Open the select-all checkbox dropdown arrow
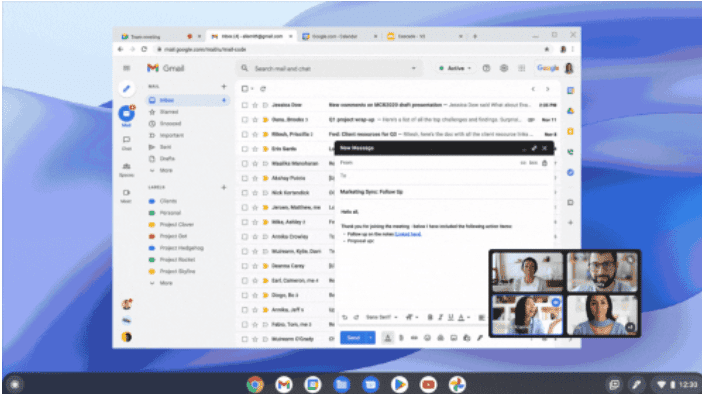This screenshot has height=394, width=702. (252, 89)
